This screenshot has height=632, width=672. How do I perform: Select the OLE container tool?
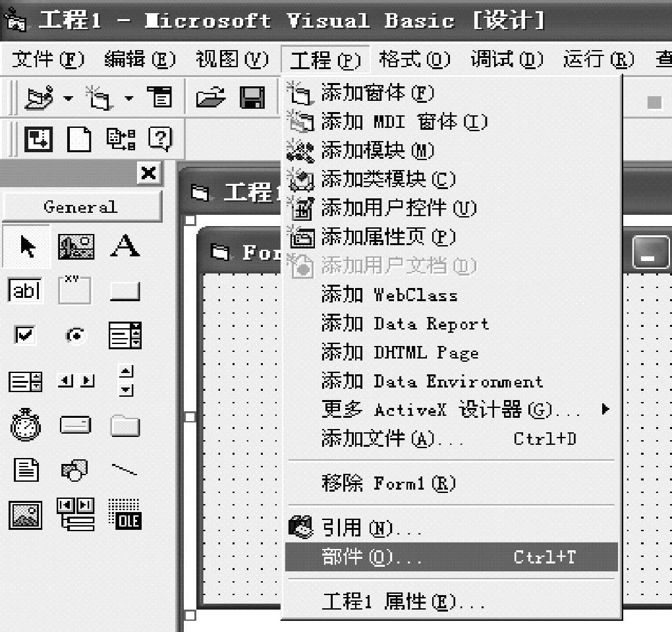click(x=125, y=514)
